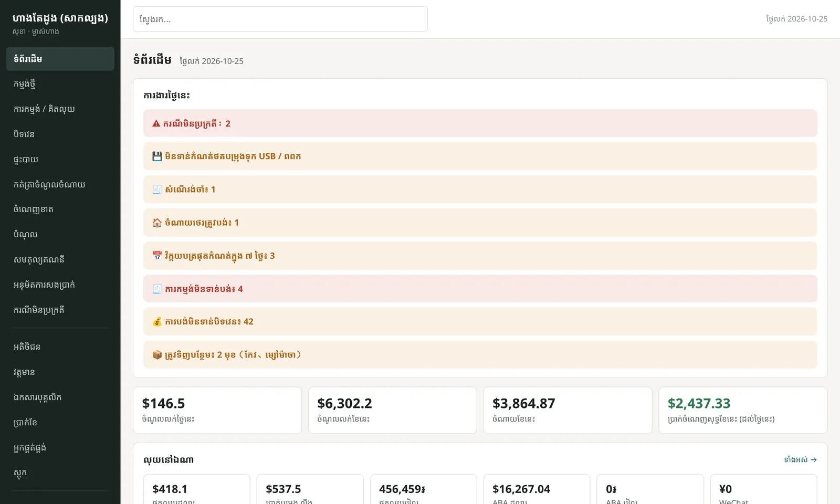The width and height of the screenshot is (840, 504).
Task: Open the ករណីមិនប្រក្រតី៖ 2 alert
Action: (480, 123)
